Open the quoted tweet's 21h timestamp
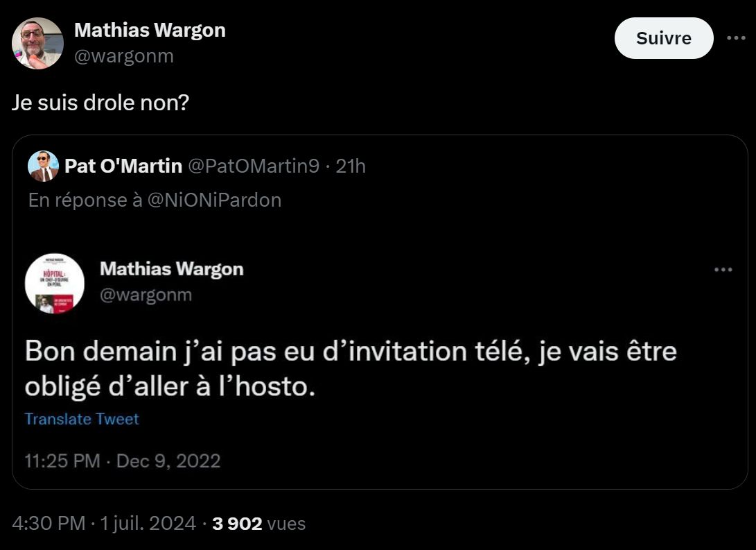This screenshot has height=550, width=756. point(351,166)
